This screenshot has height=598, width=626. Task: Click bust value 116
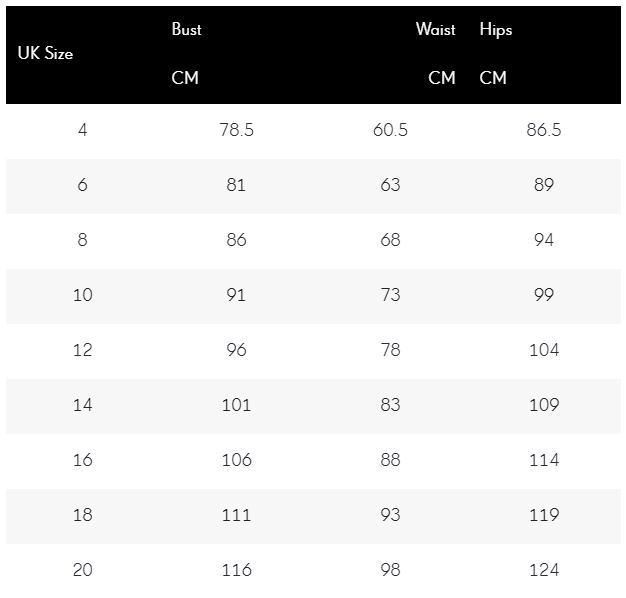pos(236,570)
